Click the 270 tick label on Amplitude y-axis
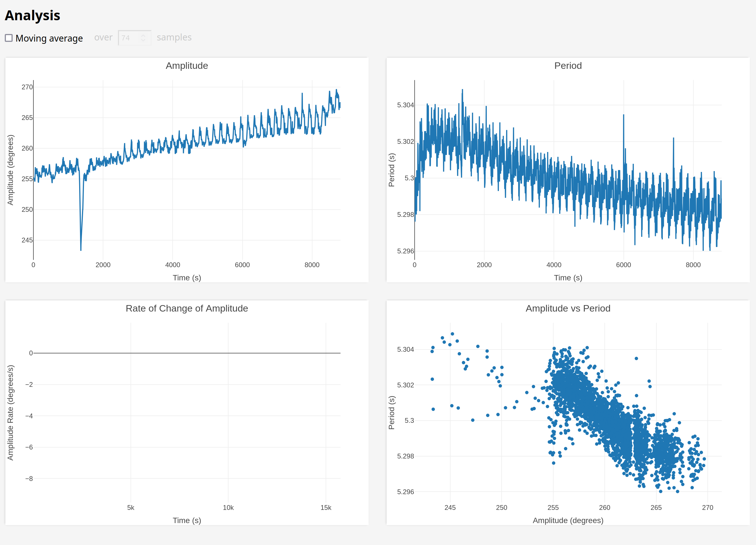This screenshot has height=545, width=756. pyautogui.click(x=27, y=87)
